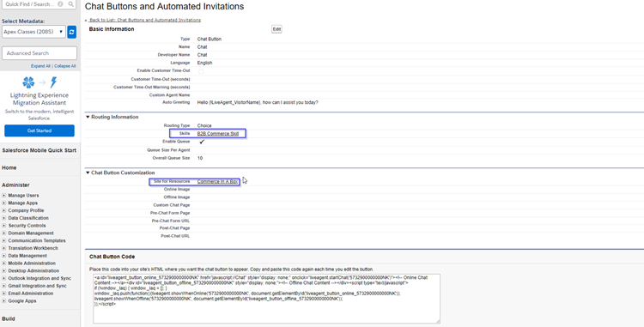Viewport: 644px width, 327px height.
Task: Expand the Data Classification tree item
Action: click(4, 218)
